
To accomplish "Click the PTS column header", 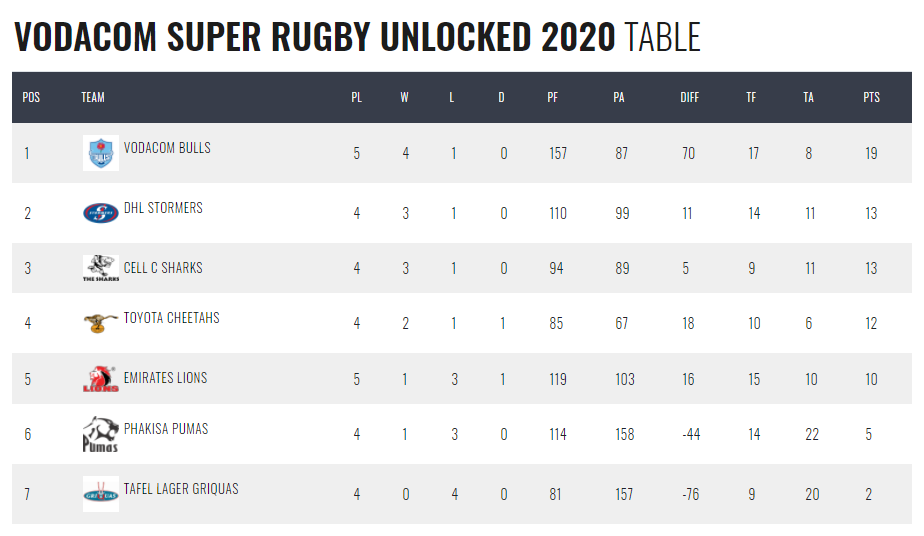I will click(x=871, y=97).
